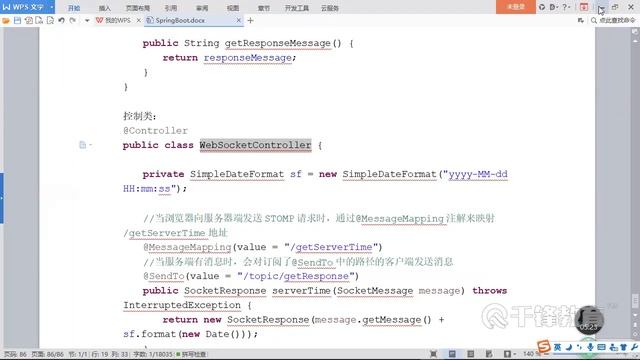
Task: Toggle the Sogou 英 language mode
Action: [557, 347]
